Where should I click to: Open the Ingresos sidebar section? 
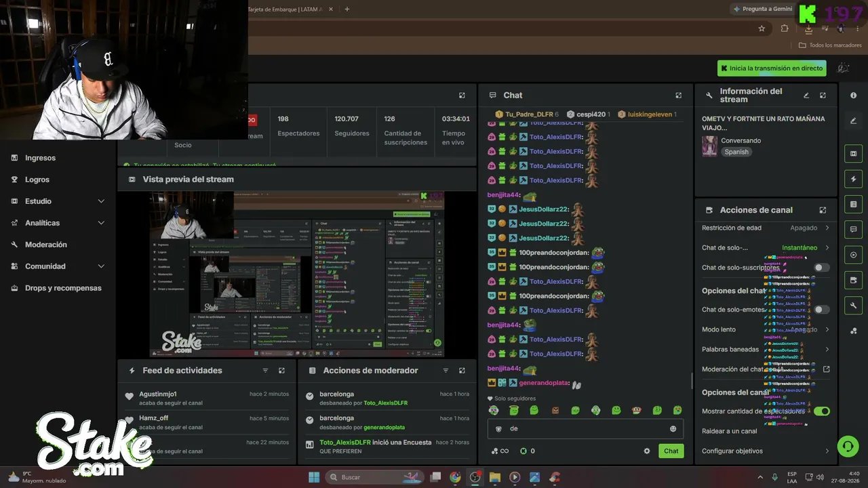coord(40,158)
